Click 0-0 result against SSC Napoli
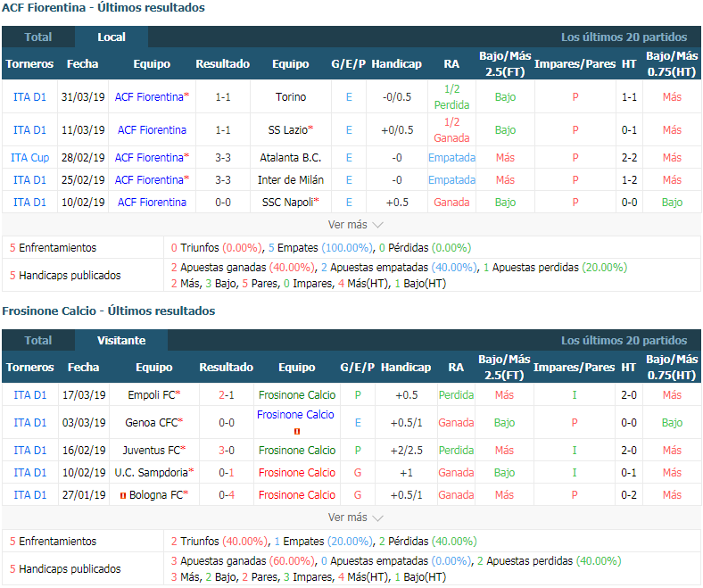The image size is (703, 588). 223,203
